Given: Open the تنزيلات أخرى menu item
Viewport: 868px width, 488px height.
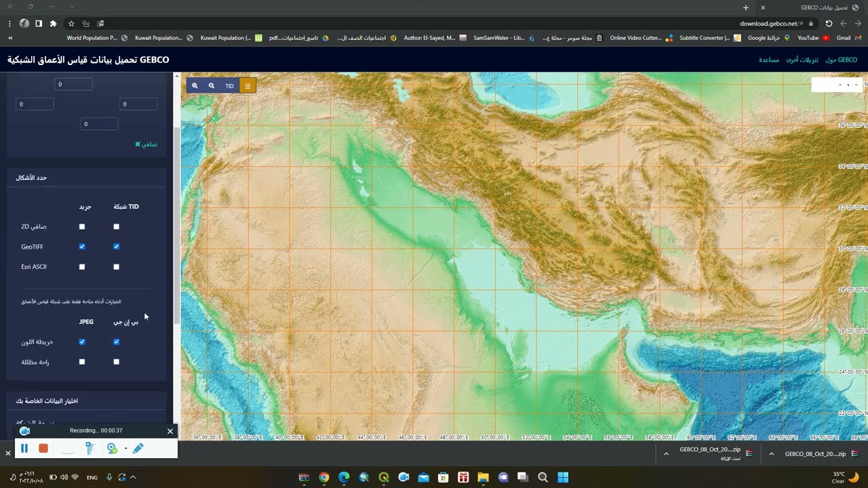Looking at the screenshot, I should click(x=802, y=60).
